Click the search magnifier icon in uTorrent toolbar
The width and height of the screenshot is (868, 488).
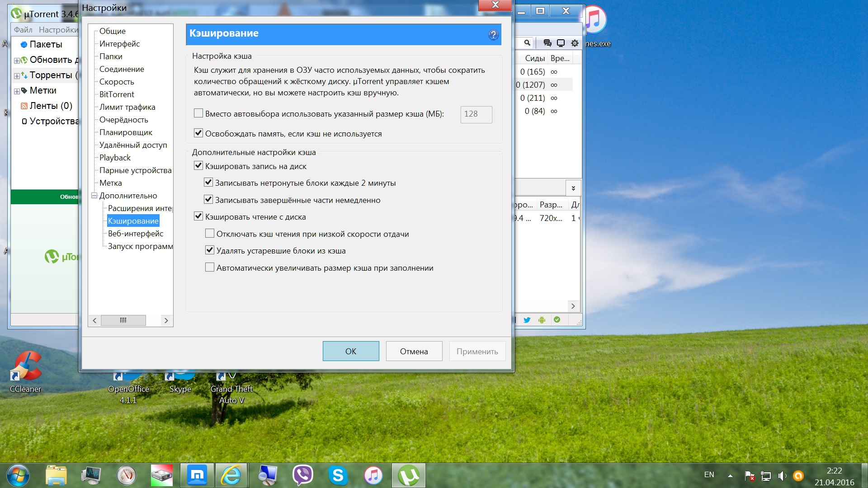coord(527,43)
